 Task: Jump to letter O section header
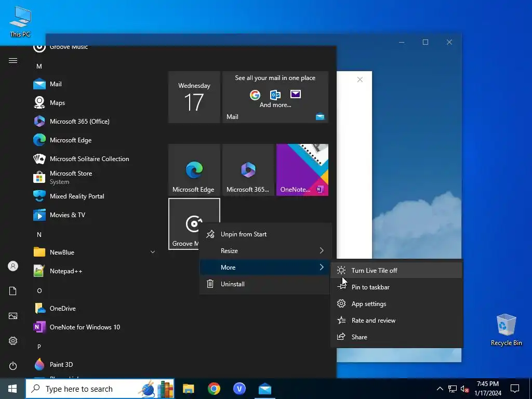[39, 291]
